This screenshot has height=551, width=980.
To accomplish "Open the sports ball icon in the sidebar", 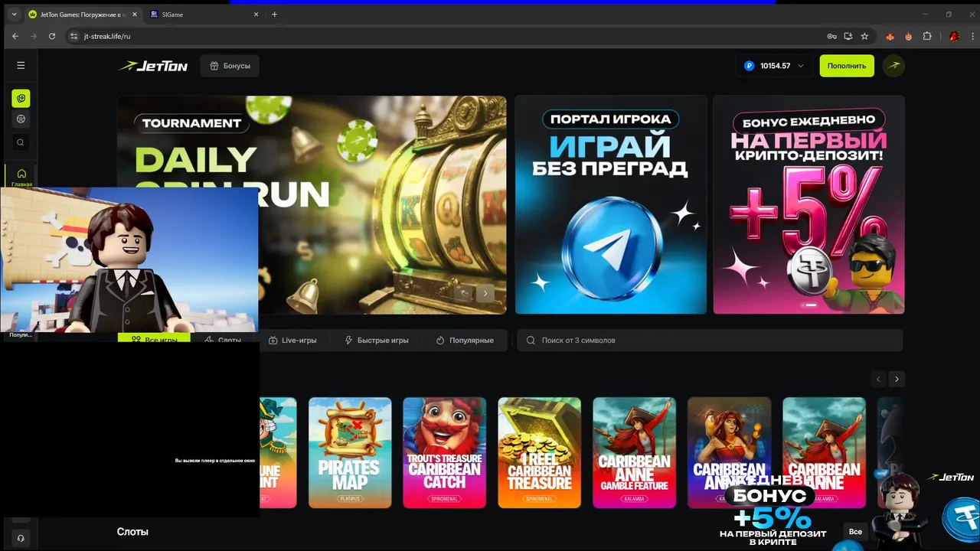I will tap(21, 119).
